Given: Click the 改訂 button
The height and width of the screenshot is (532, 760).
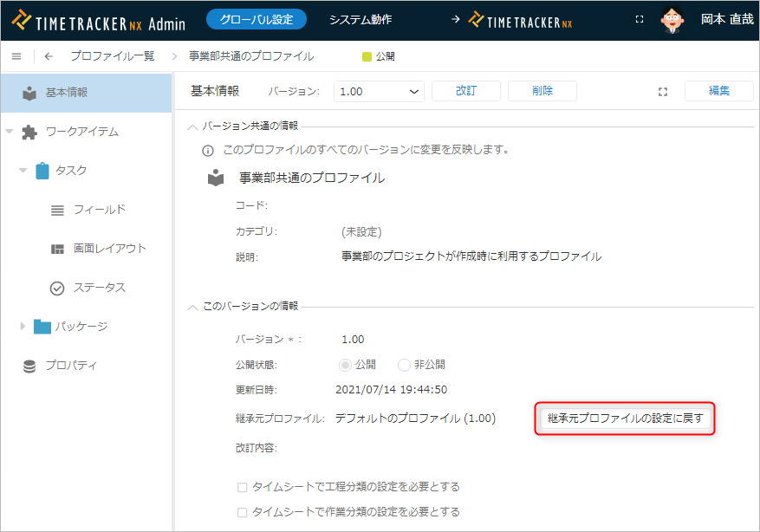Looking at the screenshot, I should (465, 91).
